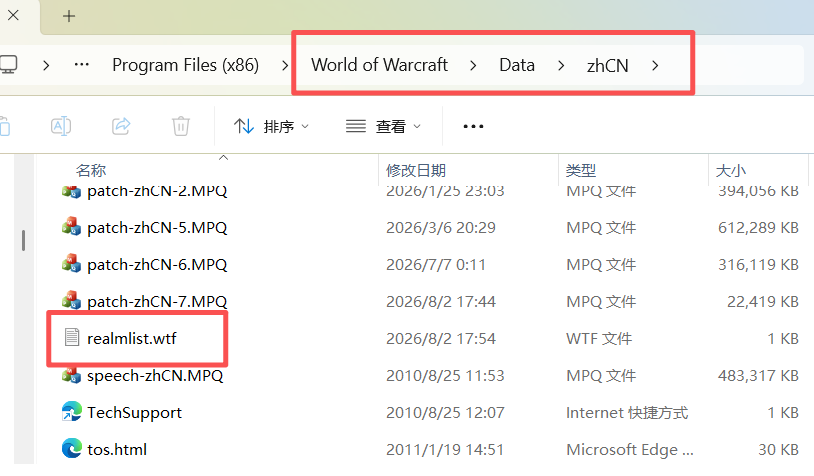Image resolution: width=814 pixels, height=476 pixels.
Task: Expand chevron after Program Files (x86)
Action: [x=285, y=65]
